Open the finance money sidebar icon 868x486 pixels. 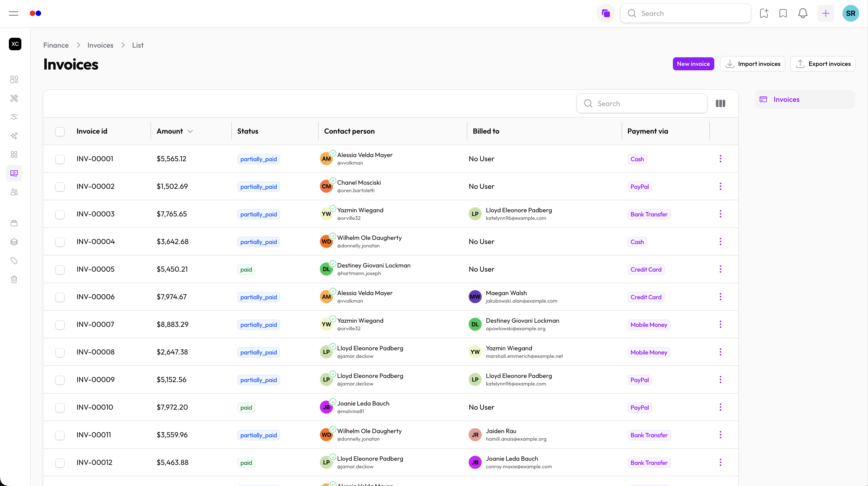click(x=14, y=173)
